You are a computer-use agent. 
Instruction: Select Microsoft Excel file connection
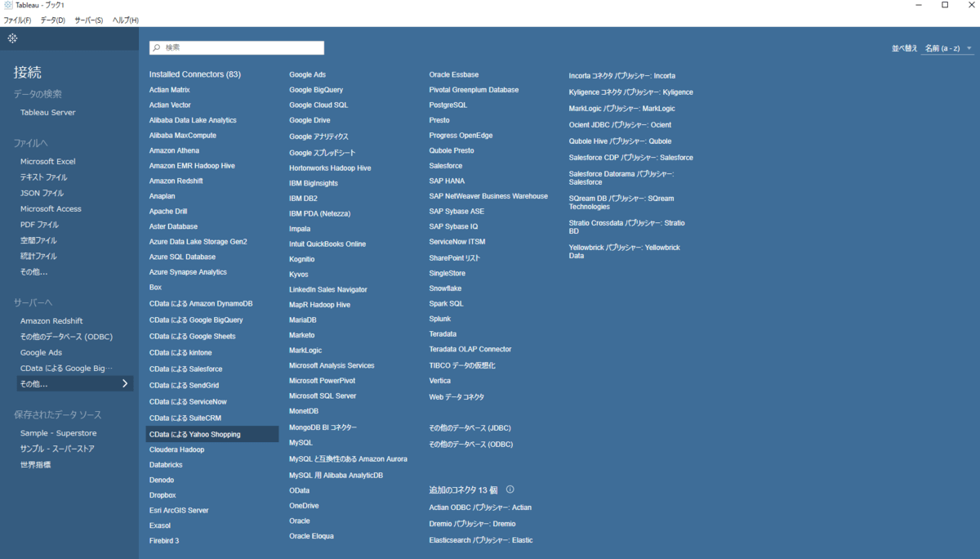click(47, 162)
